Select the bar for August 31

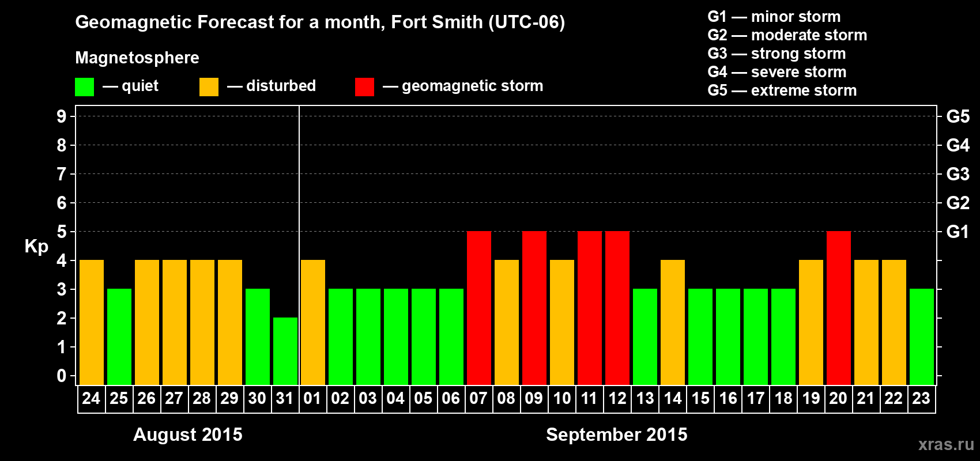pyautogui.click(x=285, y=352)
